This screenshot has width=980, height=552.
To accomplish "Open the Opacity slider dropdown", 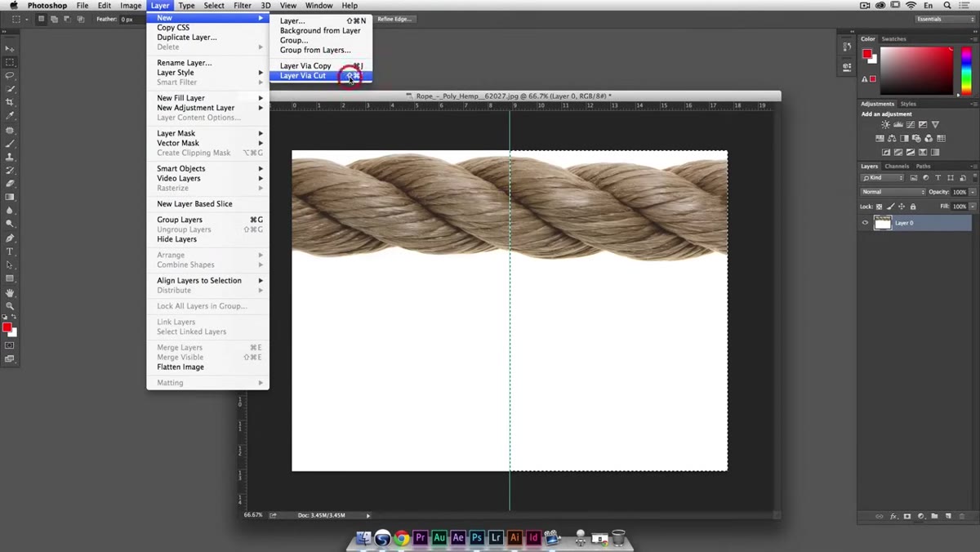I will tap(973, 192).
